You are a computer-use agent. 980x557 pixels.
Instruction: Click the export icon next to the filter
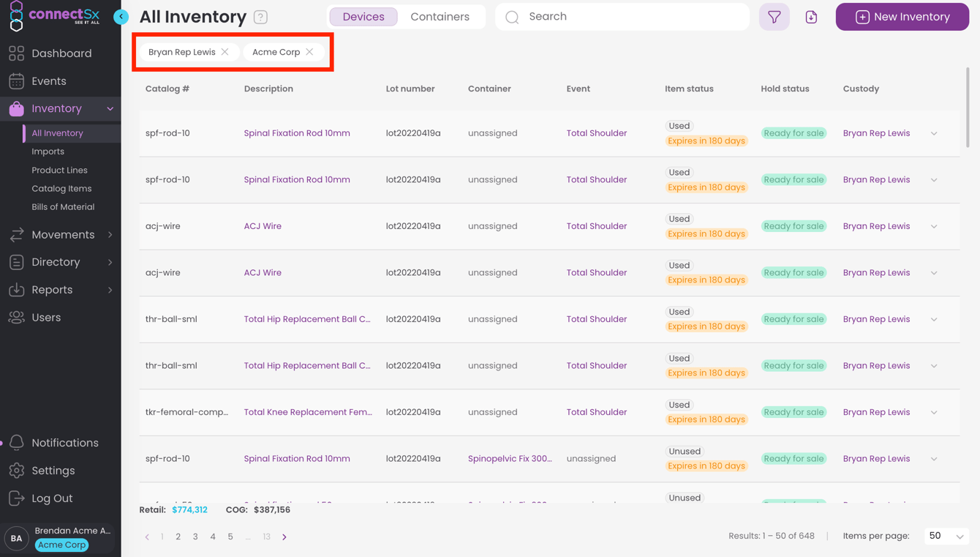coord(811,15)
